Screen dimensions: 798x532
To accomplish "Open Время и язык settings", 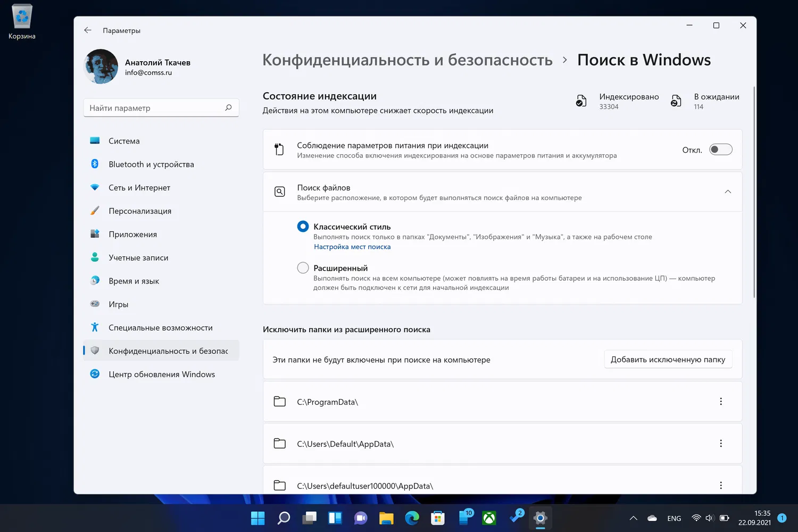I will coord(161,281).
